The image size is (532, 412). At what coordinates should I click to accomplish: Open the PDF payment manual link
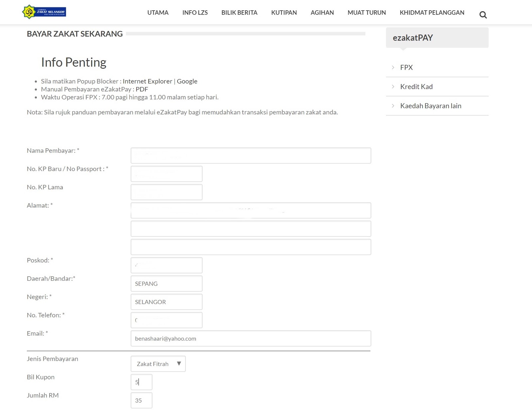pos(142,89)
